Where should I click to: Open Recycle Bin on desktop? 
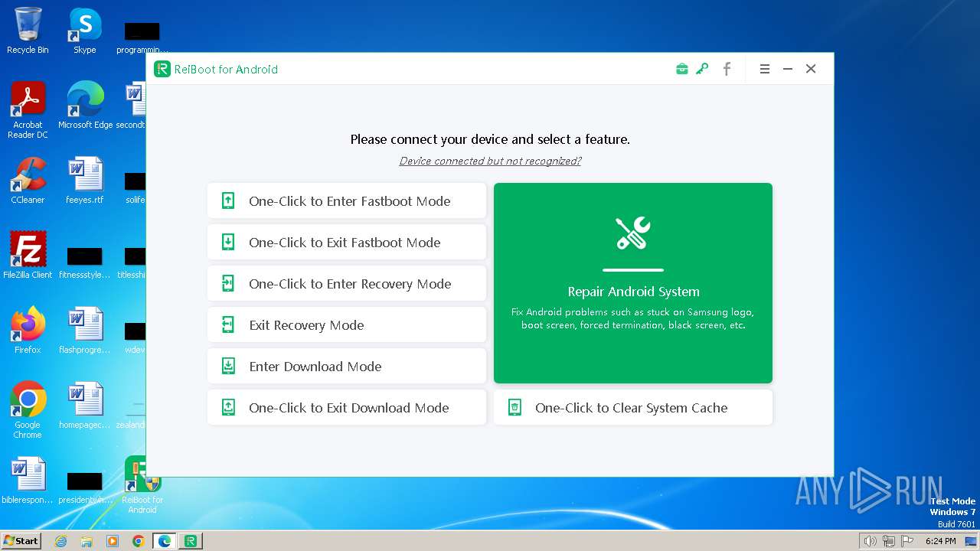click(x=28, y=31)
